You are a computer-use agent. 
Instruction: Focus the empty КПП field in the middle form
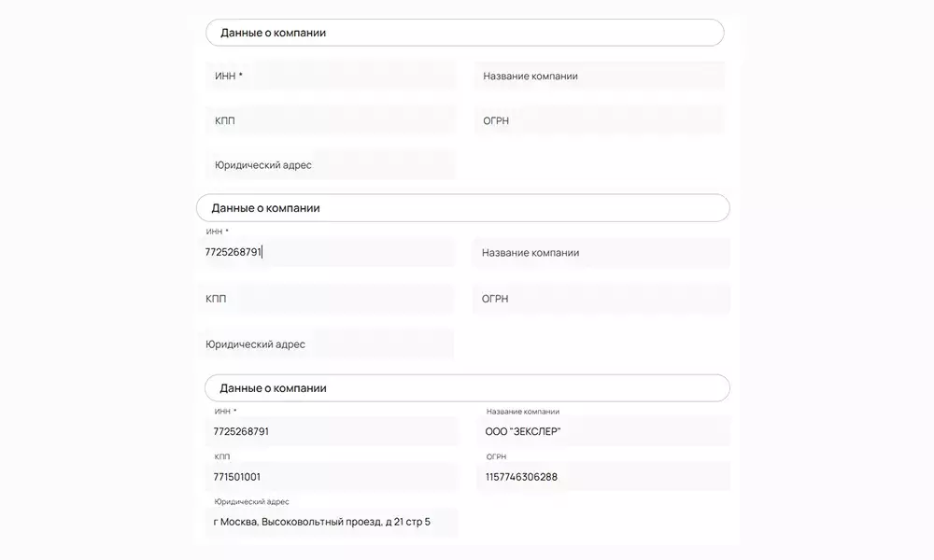click(x=327, y=299)
